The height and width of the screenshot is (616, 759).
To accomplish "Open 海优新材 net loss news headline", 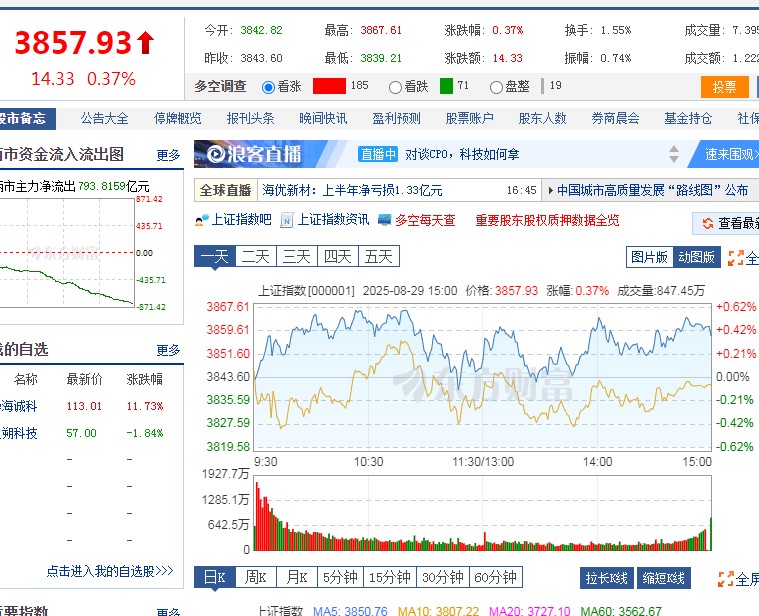I will (352, 191).
